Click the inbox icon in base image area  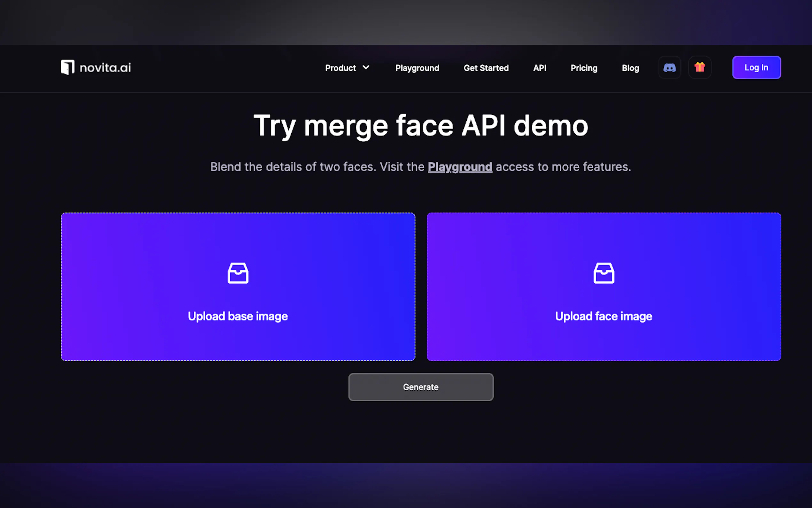[238, 273]
